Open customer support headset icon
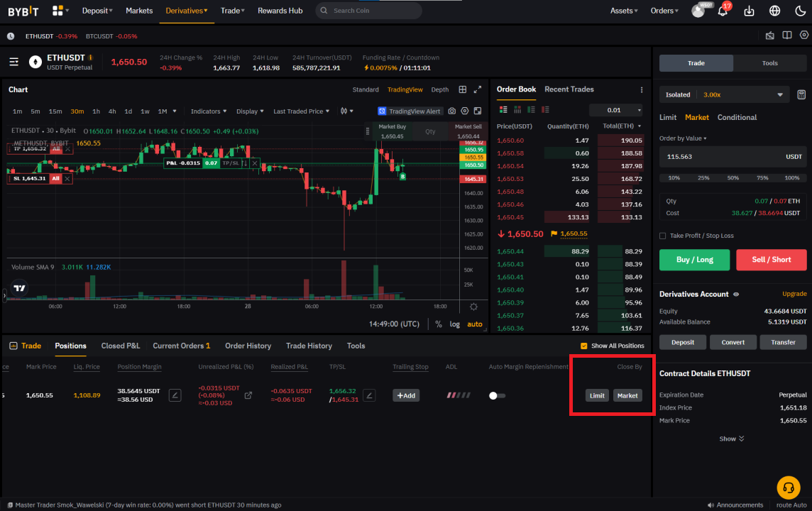 coord(788,488)
